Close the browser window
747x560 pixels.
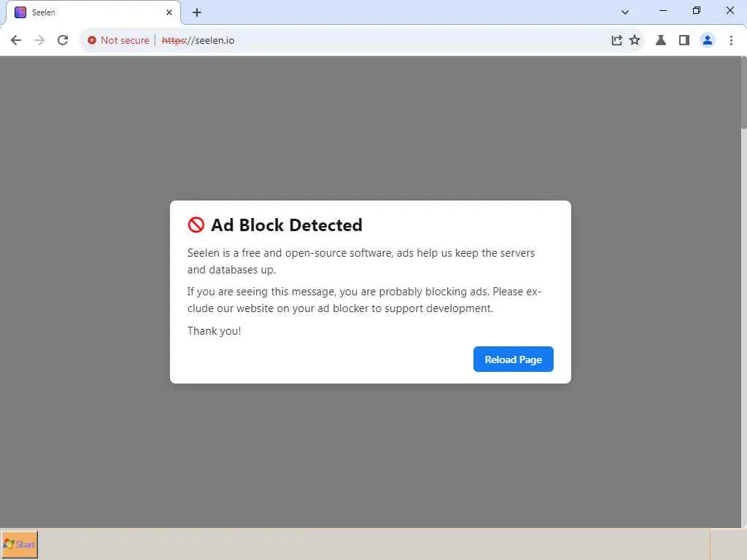pos(729,10)
